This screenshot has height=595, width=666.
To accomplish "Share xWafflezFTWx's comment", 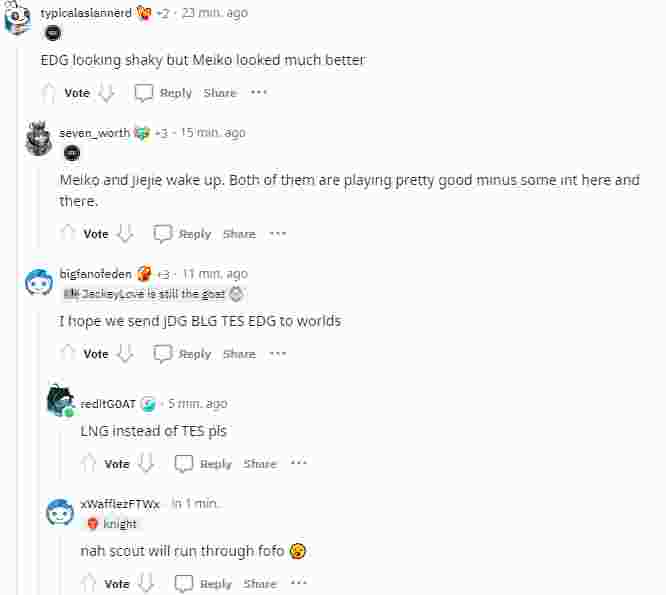I will [x=260, y=584].
